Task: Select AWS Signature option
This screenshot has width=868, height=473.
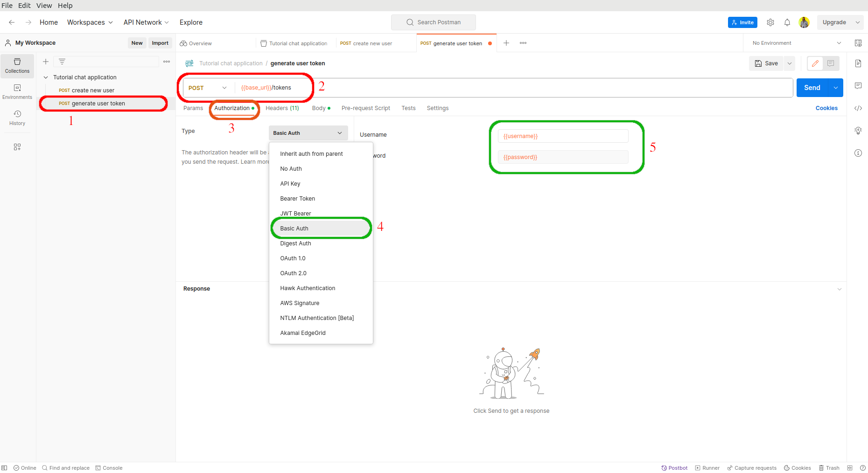Action: [x=321, y=303]
